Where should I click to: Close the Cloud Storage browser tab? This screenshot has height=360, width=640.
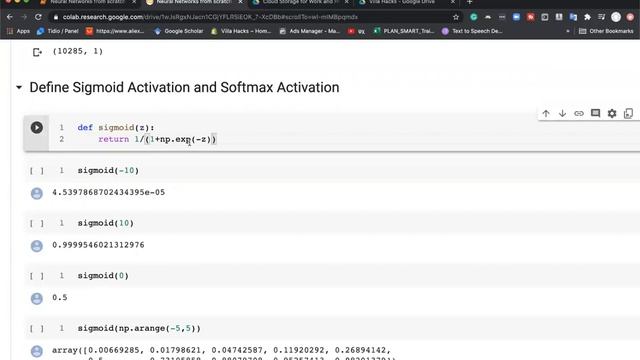tap(347, 2)
